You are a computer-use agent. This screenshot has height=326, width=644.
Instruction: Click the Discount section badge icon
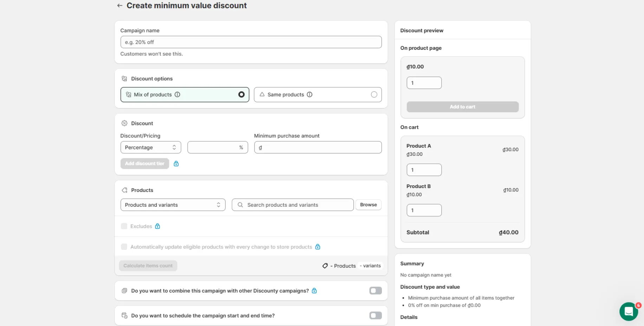pyautogui.click(x=124, y=123)
